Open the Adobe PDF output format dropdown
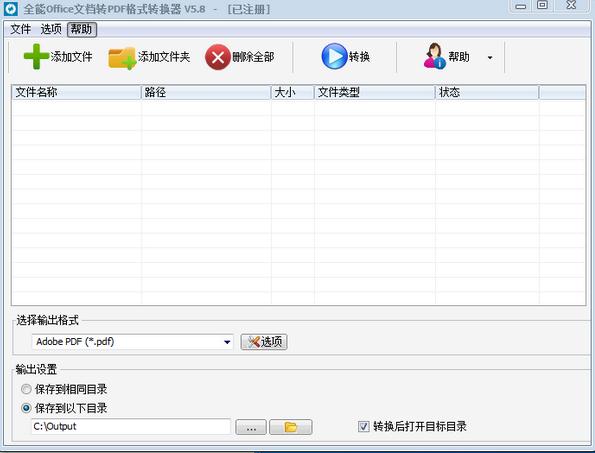Viewport: 595px width, 453px height. pos(132,342)
